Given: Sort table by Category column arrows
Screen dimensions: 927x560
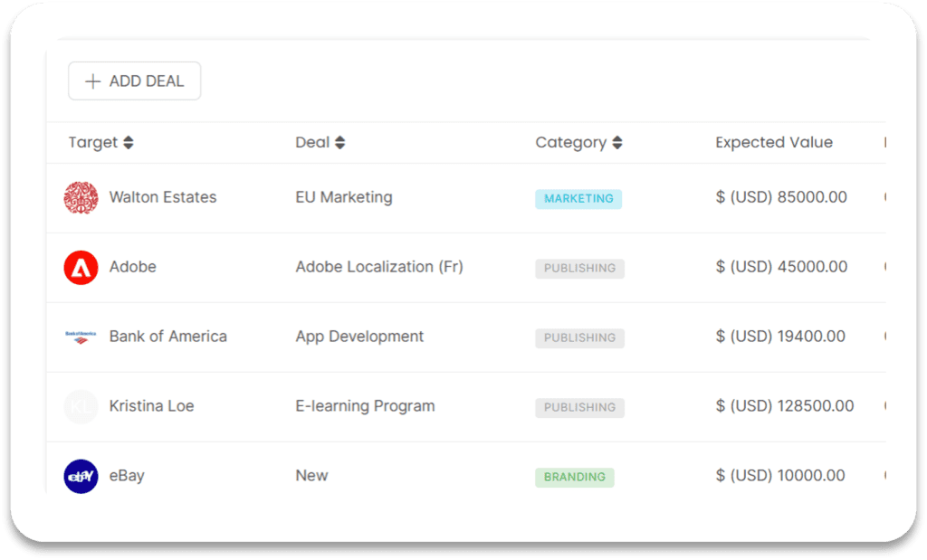Looking at the screenshot, I should point(617,143).
